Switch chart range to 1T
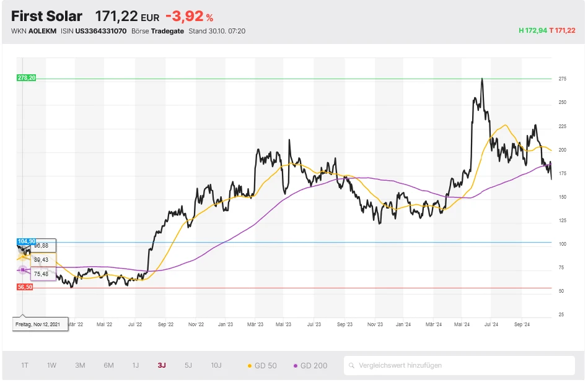The width and height of the screenshot is (588, 385). [25, 365]
